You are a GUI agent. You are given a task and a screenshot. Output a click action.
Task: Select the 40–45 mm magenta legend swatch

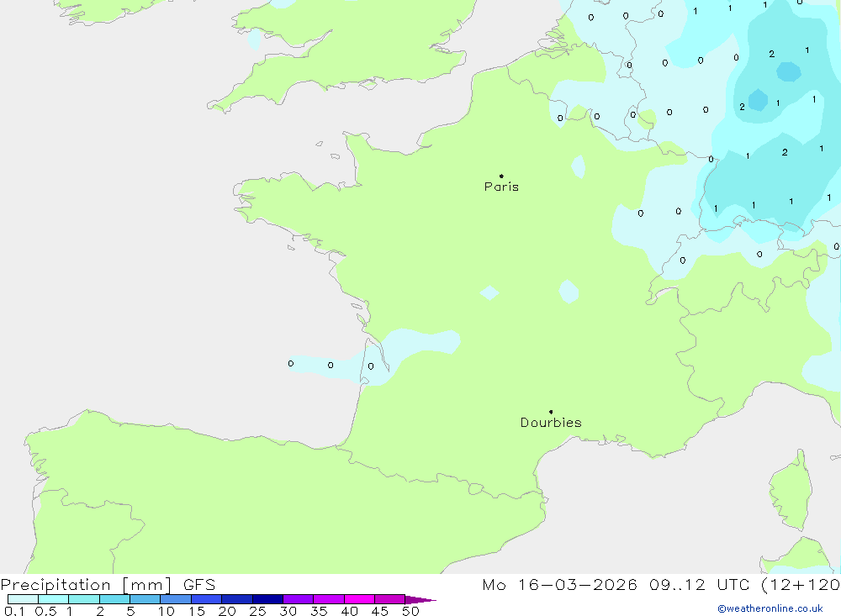pos(359,599)
